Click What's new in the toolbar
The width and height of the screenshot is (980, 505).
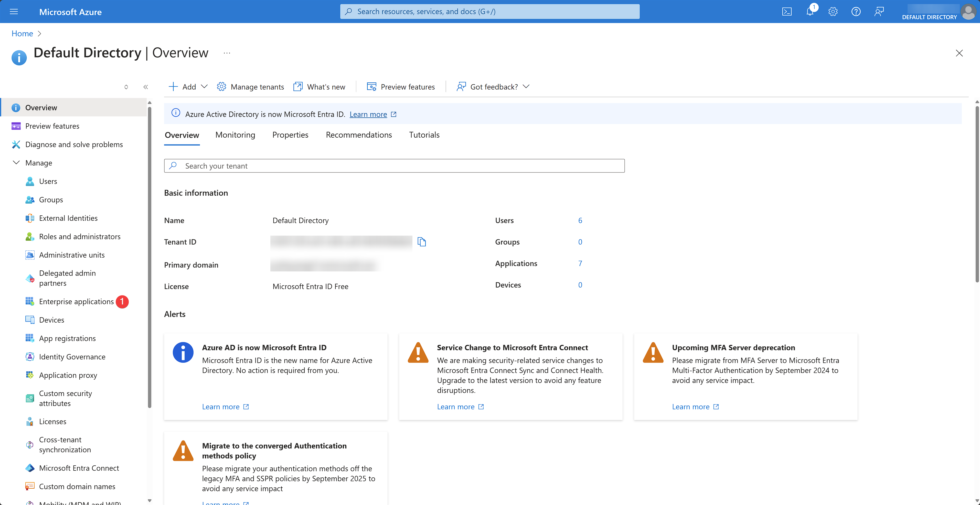(319, 87)
